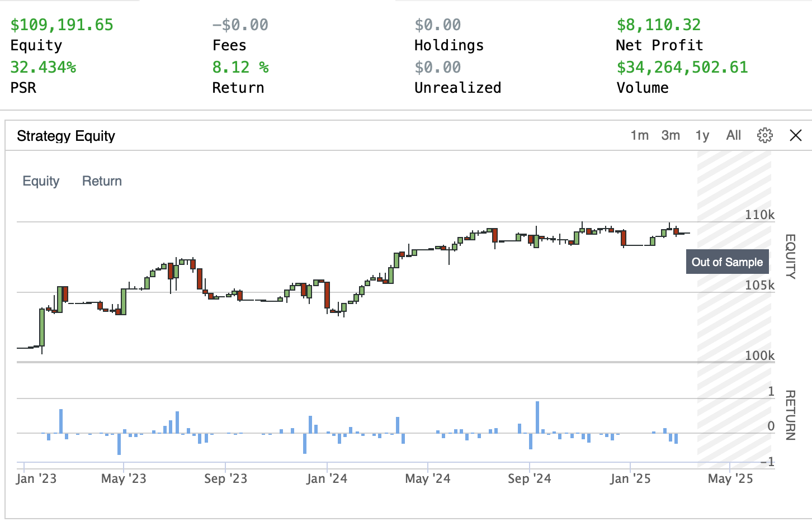Click the May '25 axis label
The image size is (812, 522).
[730, 478]
